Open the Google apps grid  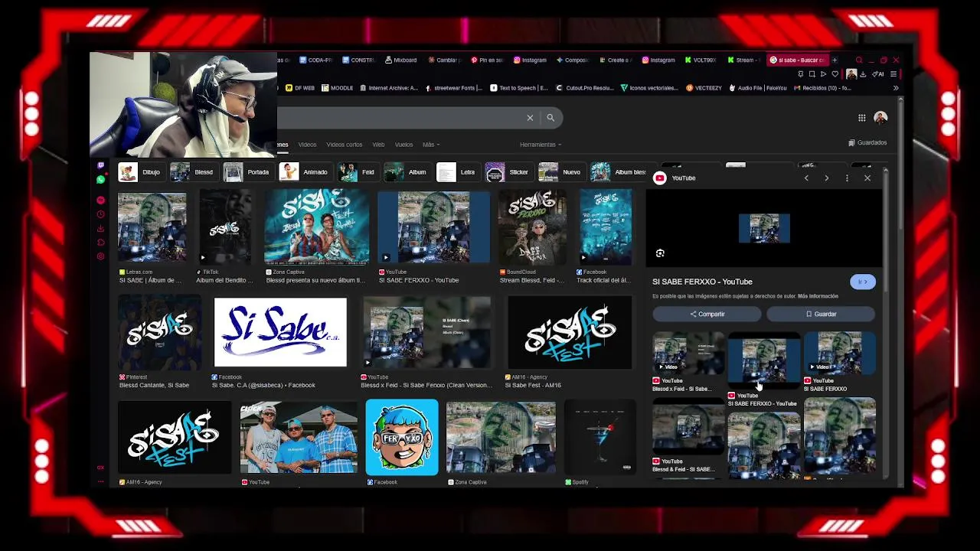pyautogui.click(x=862, y=118)
